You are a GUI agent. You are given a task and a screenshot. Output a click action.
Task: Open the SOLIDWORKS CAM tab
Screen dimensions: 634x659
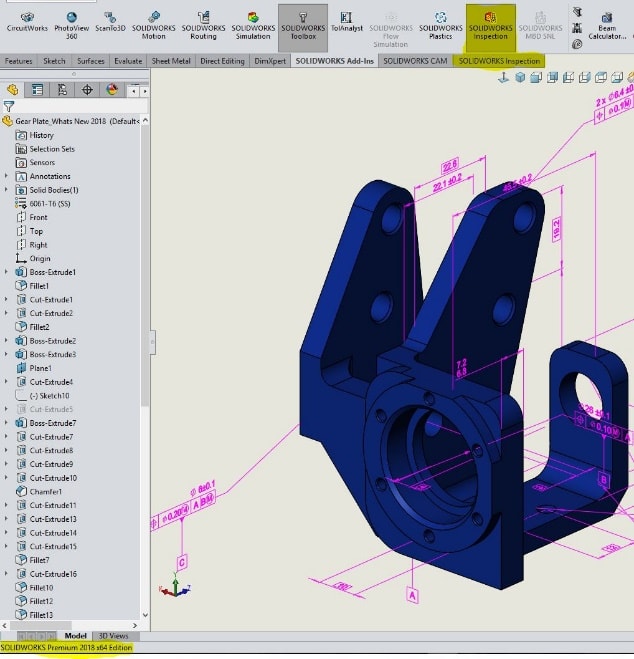point(415,61)
